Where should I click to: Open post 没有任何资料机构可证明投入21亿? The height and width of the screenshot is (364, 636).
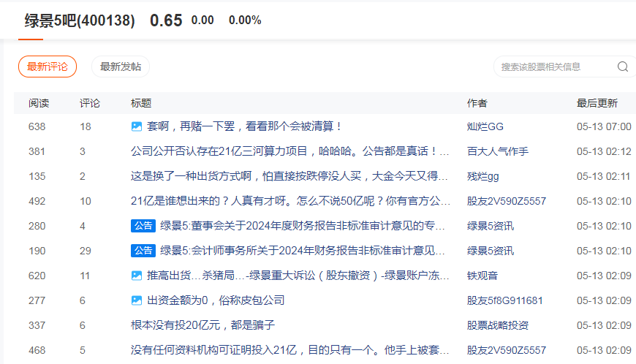pyautogui.click(x=290, y=350)
